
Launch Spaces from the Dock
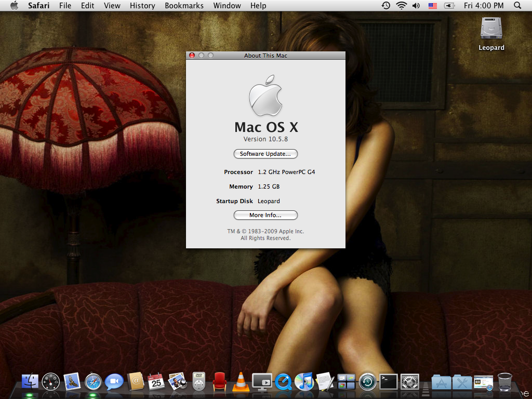pos(347,382)
